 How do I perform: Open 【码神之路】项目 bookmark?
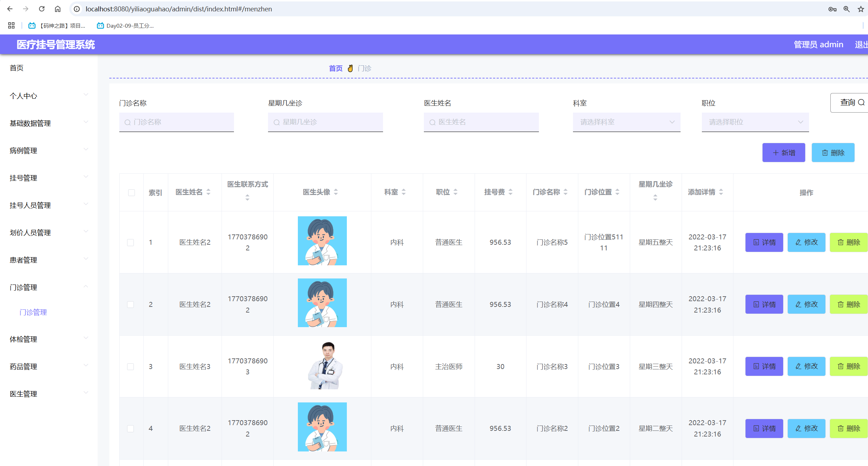click(57, 26)
